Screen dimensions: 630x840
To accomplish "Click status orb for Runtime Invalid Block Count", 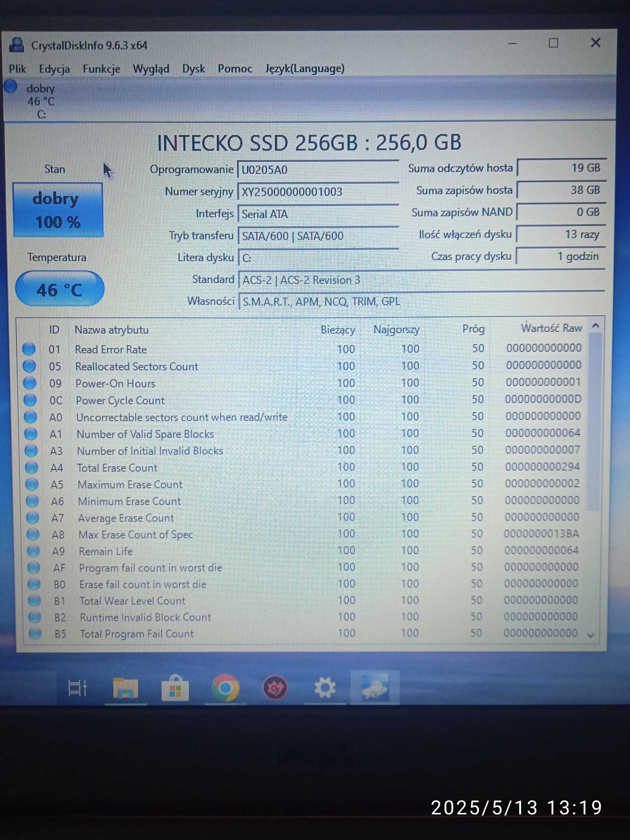I will [x=35, y=617].
